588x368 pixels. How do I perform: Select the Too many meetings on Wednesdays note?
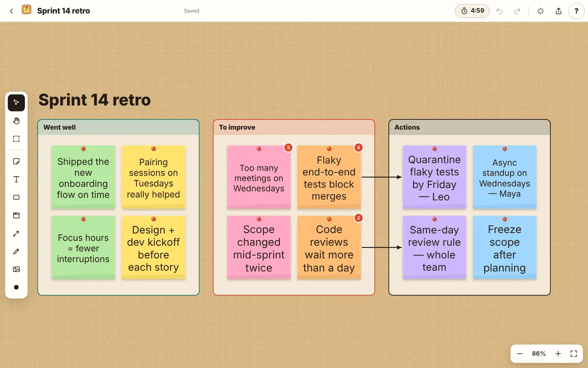[x=259, y=177]
